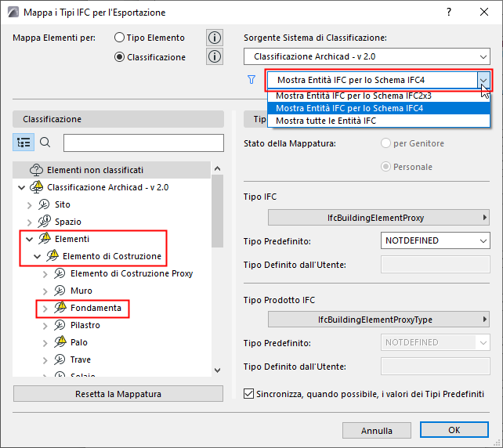Image resolution: width=503 pixels, height=448 pixels.
Task: Click the Archicad logo in title bar
Action: 13,13
